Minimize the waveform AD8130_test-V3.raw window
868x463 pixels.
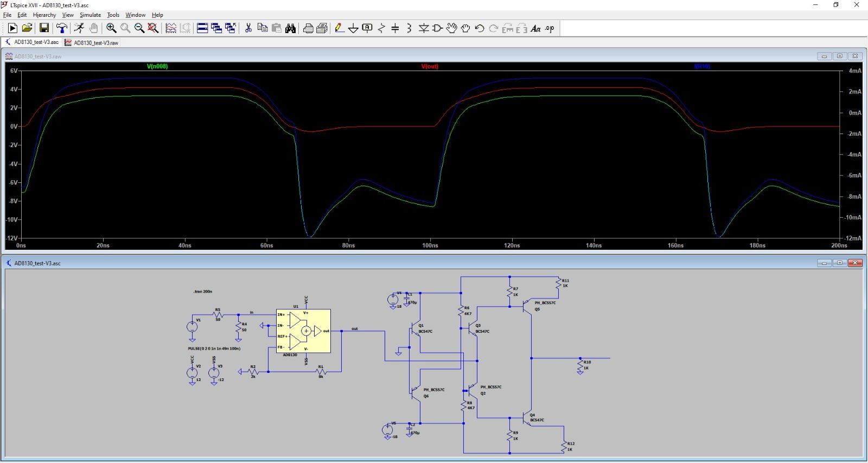tap(824, 56)
